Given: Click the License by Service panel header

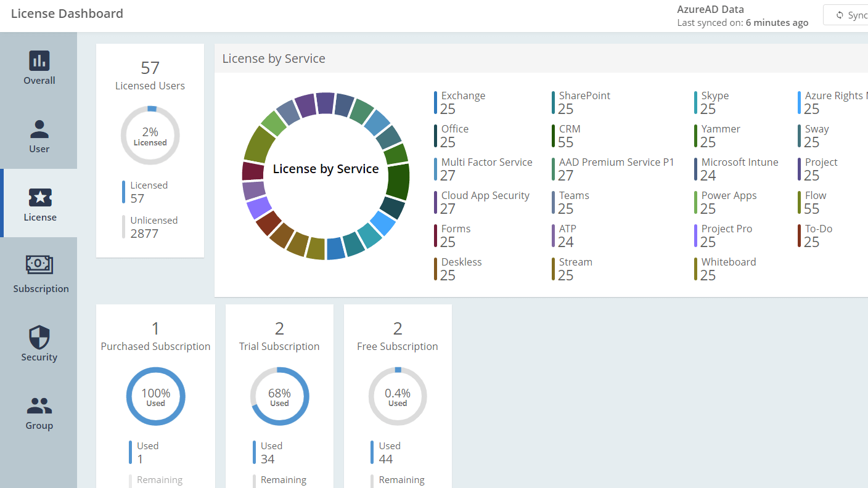Looking at the screenshot, I should click(274, 59).
